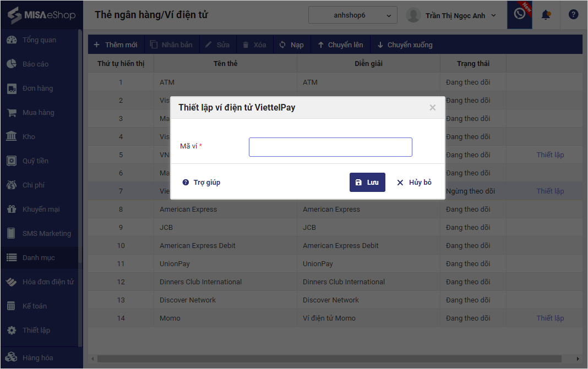Click the Thiết lập gear icon in sidebar
This screenshot has height=369, width=588.
11,331
